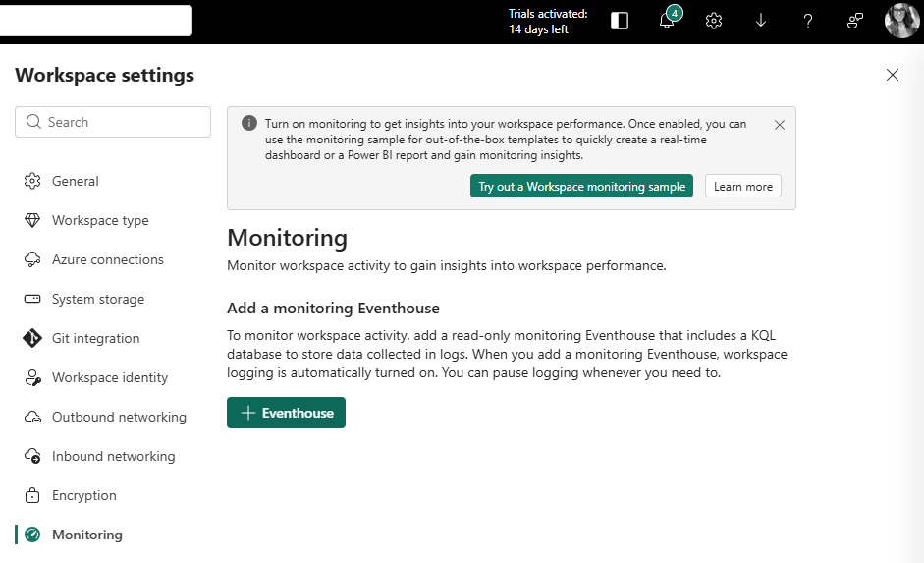Click the Learn more button
924x563 pixels.
(742, 187)
